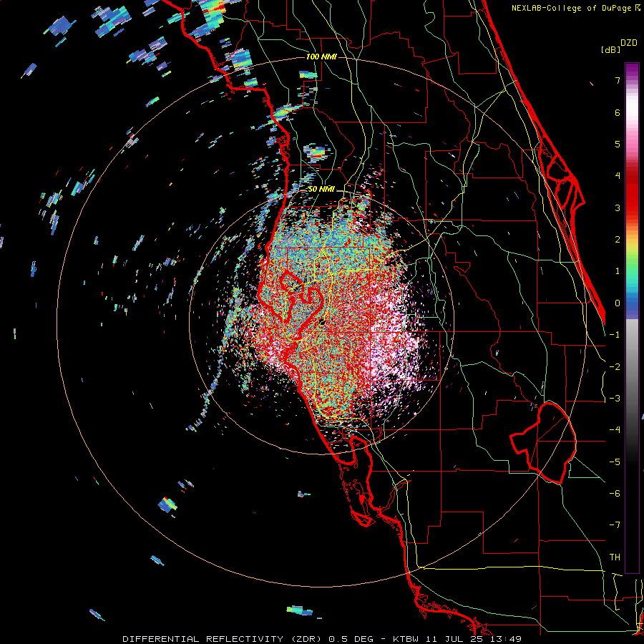Click the -3 value on the color scale
This screenshot has width=644, height=644.
click(x=615, y=399)
